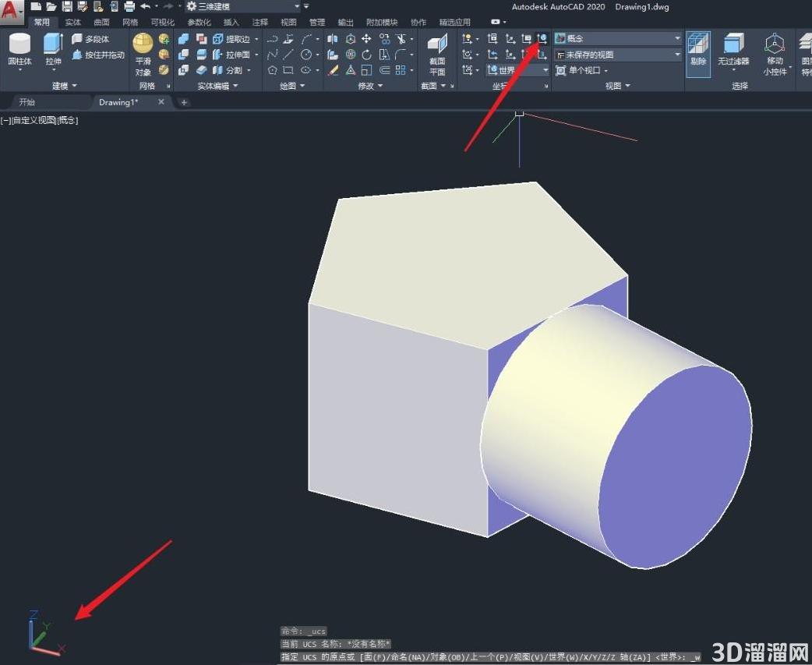This screenshot has height=665, width=812.
Task: Expand the 建模 panel title
Action: click(x=64, y=86)
